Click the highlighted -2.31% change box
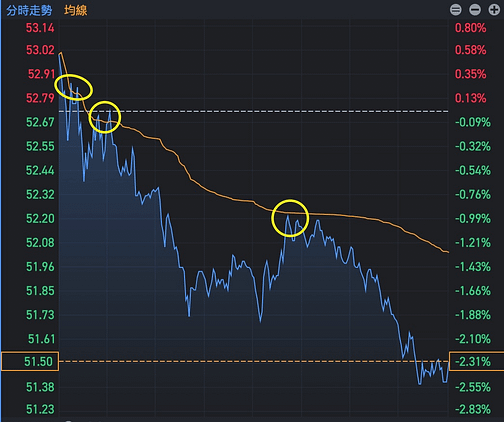 477,361
